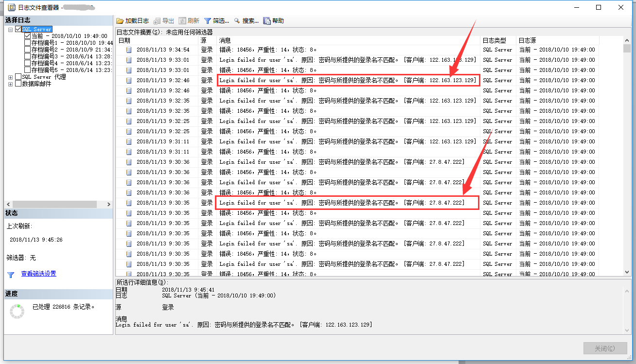Uncheck the 当前 - 2018/10/10 log checkbox
Viewport: 636px width, 364px height.
tap(27, 36)
